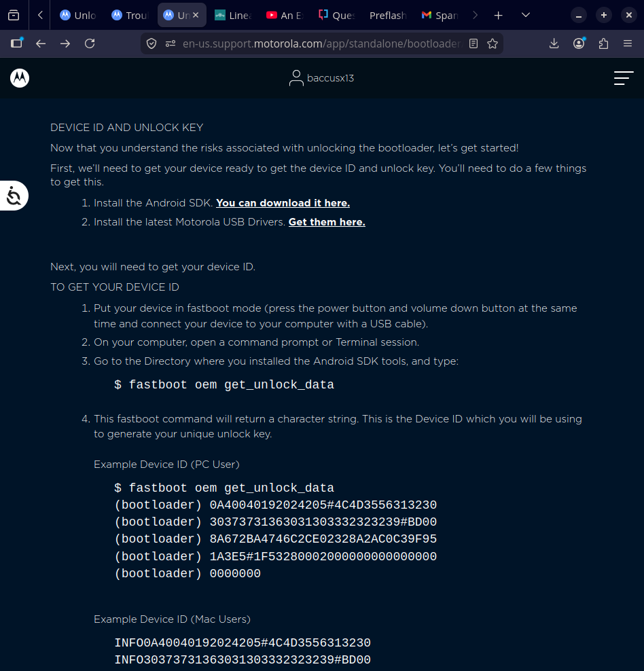
Task: Open the baccusx13 user account
Action: click(322, 78)
